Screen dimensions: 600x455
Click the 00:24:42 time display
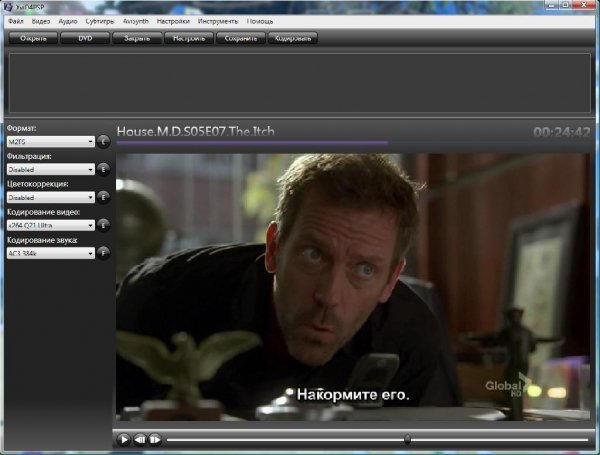click(x=562, y=132)
